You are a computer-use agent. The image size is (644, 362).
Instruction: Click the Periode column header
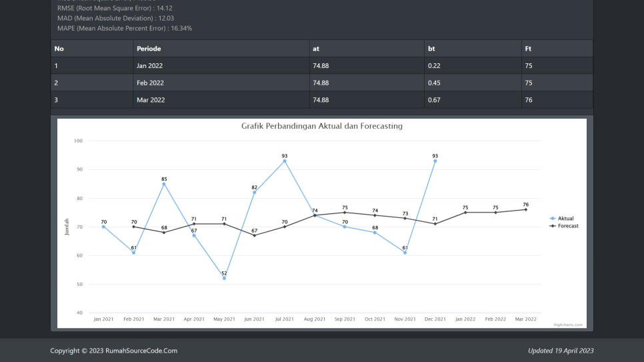point(149,49)
